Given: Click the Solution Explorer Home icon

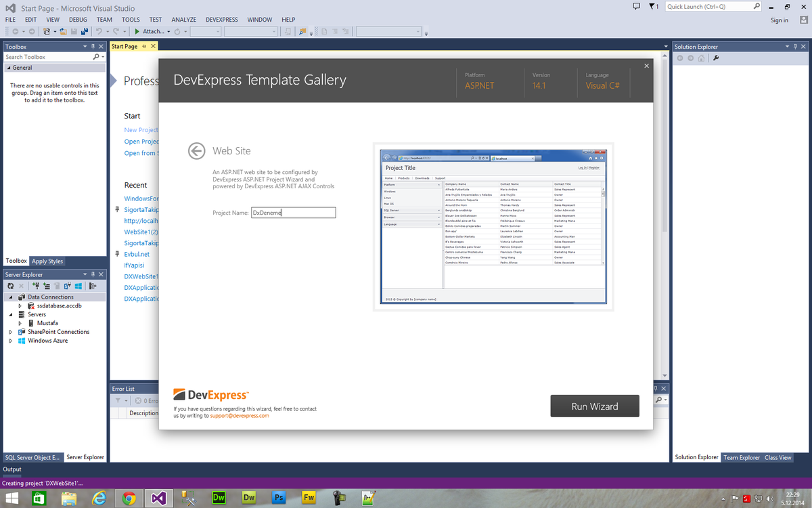Looking at the screenshot, I should 702,58.
